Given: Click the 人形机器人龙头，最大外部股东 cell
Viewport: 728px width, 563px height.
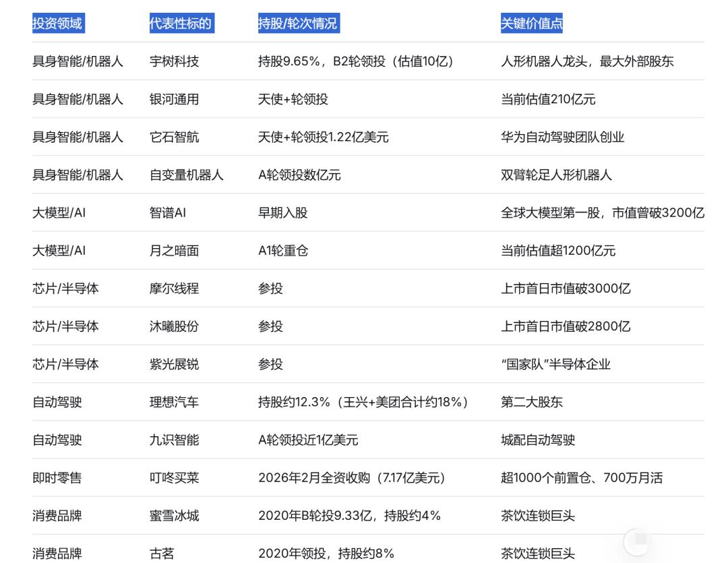Looking at the screenshot, I should pos(586,61).
